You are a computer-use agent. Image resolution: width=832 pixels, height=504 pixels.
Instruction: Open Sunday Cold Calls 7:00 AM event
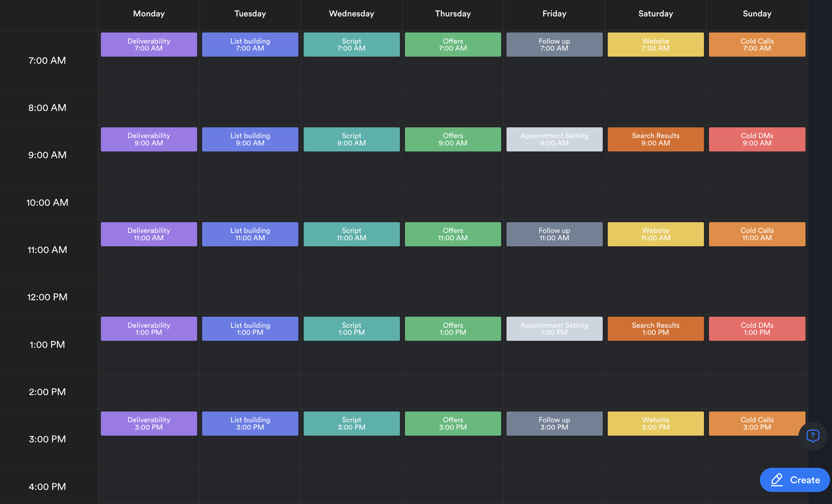pyautogui.click(x=757, y=45)
